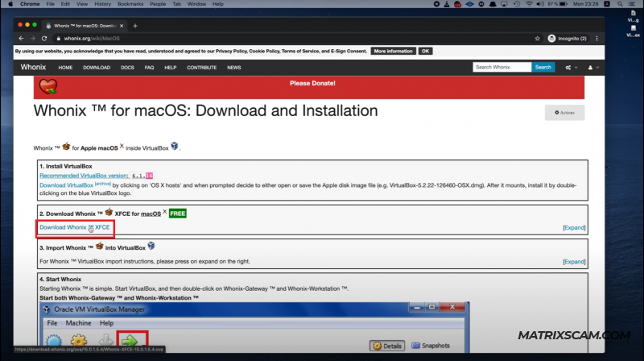Expand the Download Whonix XFCE section
Image resolution: width=644 pixels, height=361 pixels.
(574, 227)
